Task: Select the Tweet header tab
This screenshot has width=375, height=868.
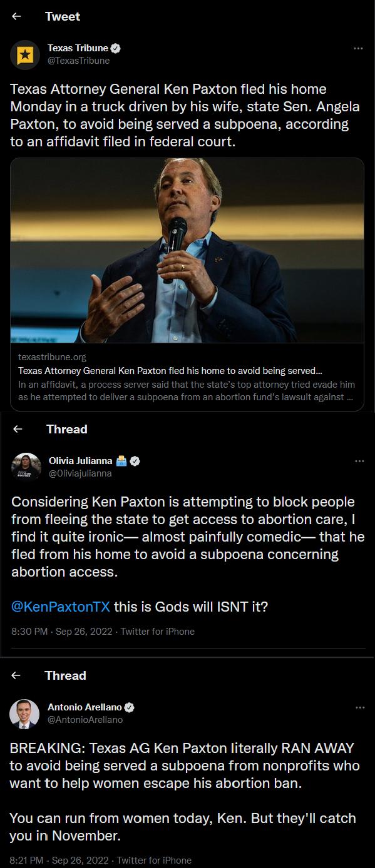Action: click(63, 17)
